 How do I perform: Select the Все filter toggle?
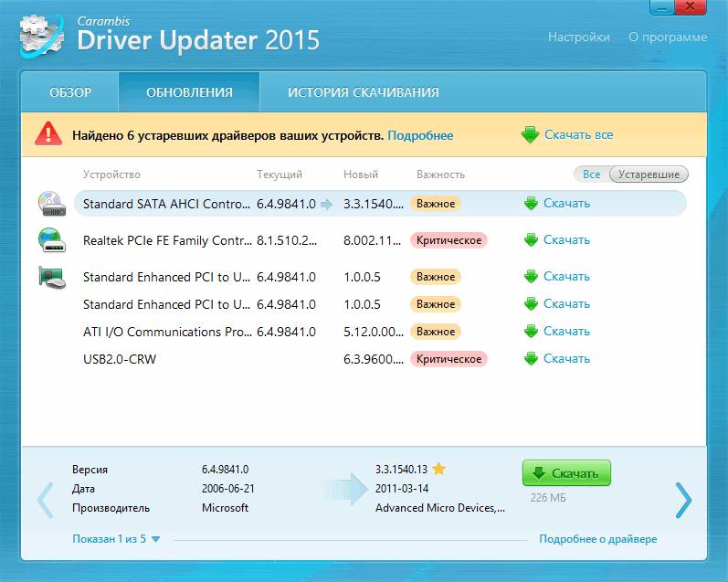[592, 175]
